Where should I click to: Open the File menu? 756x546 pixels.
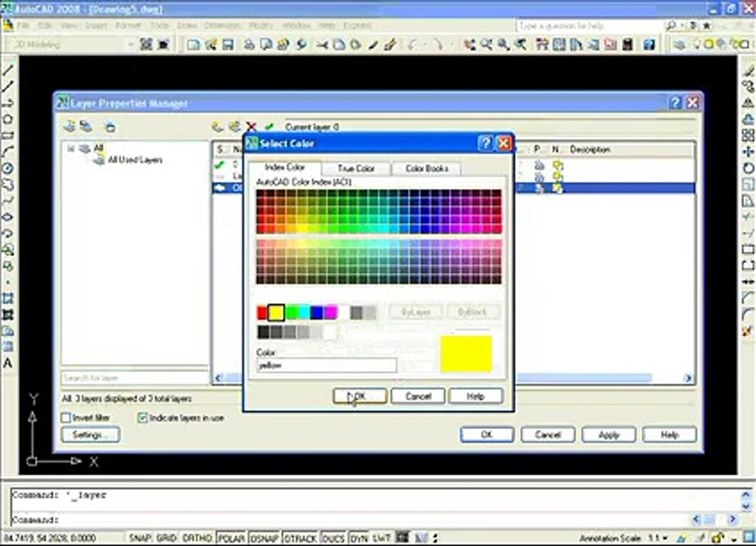point(24,26)
